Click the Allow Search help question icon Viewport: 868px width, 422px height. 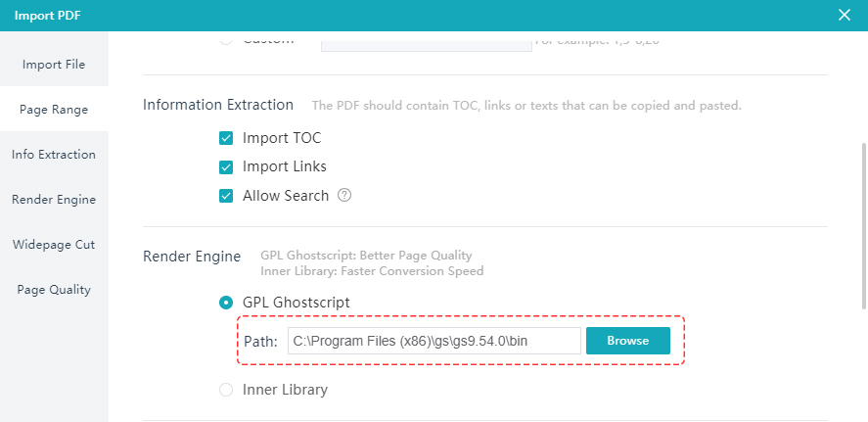pyautogui.click(x=344, y=196)
